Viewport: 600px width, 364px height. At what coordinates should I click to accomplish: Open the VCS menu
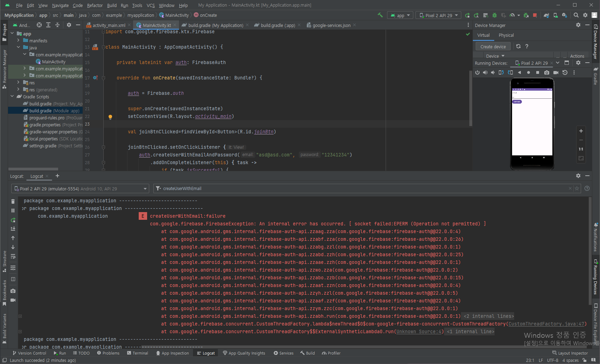151,5
